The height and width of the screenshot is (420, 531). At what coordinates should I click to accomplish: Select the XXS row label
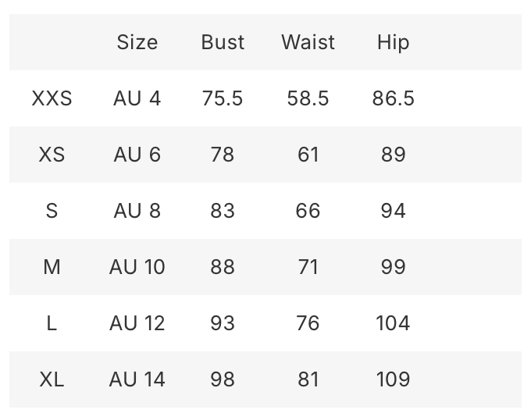point(52,98)
